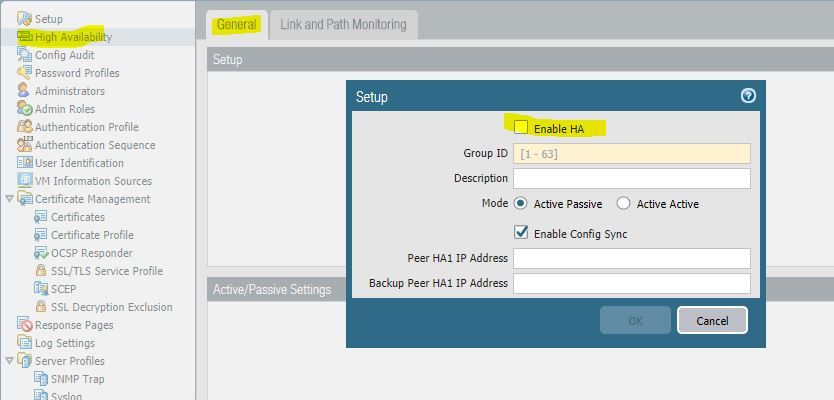Open Log Settings in sidebar
The height and width of the screenshot is (400, 834).
click(65, 343)
